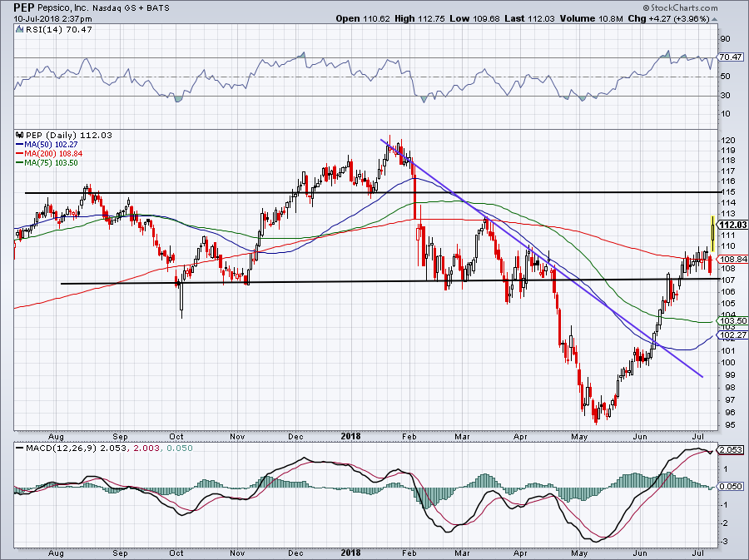This screenshot has width=749, height=560.
Task: Click 'Jul' on the MACD panel date axis
Action: (x=698, y=553)
